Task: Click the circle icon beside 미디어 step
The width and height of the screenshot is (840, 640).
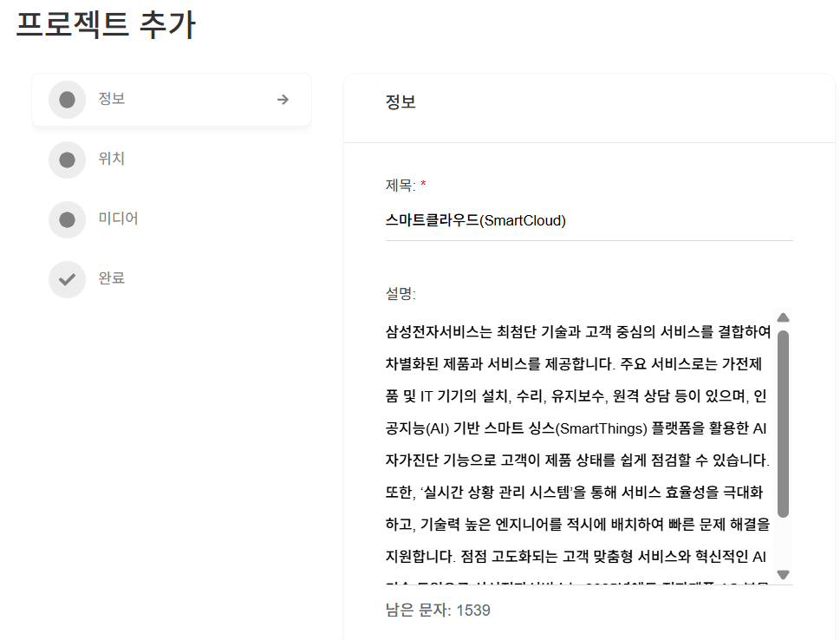Action: [x=67, y=219]
